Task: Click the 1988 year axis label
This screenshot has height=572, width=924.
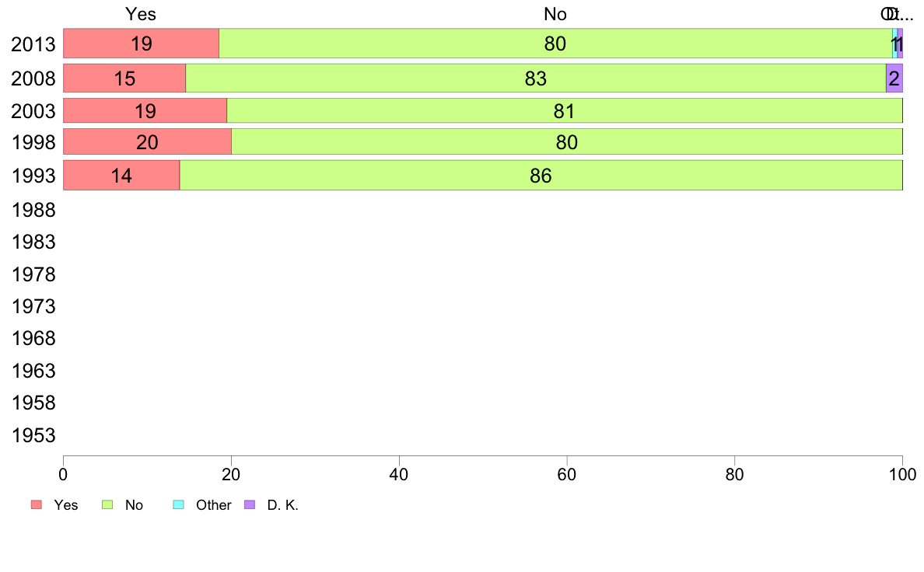Action: [33, 211]
